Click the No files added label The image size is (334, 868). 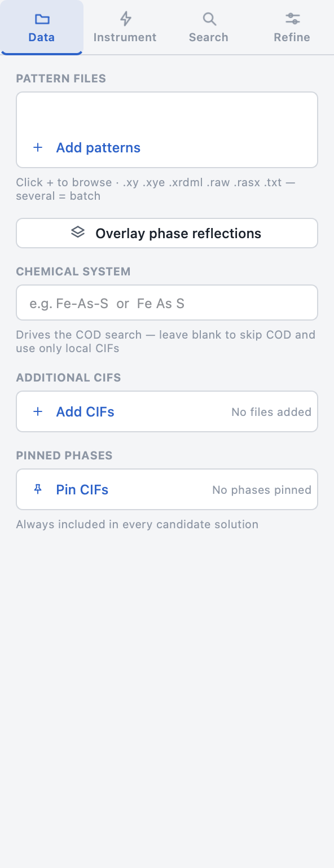click(x=271, y=412)
